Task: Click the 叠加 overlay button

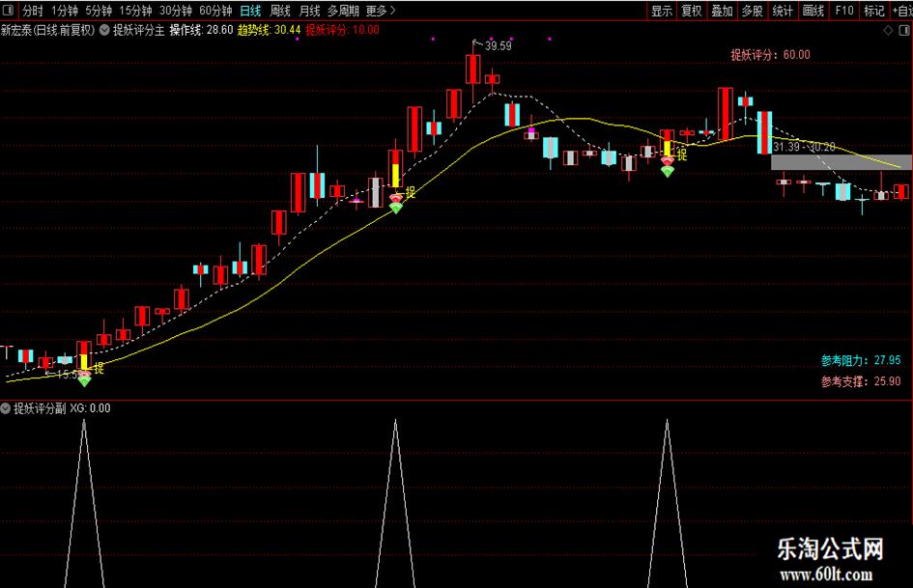Action: 722,11
